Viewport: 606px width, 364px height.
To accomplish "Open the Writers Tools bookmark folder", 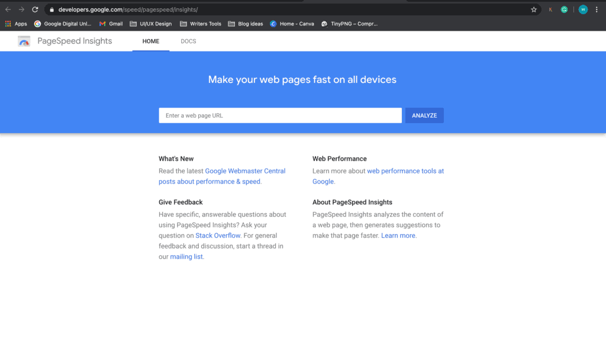I will [x=201, y=24].
